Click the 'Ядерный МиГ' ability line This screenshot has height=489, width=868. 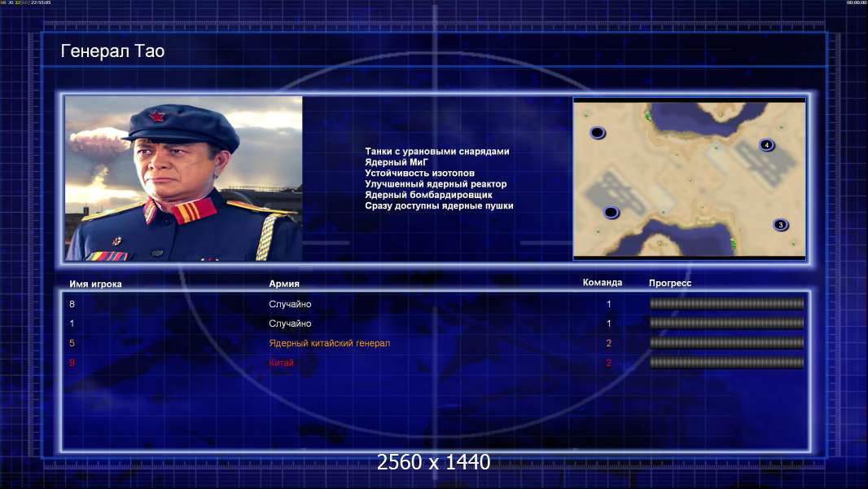397,162
